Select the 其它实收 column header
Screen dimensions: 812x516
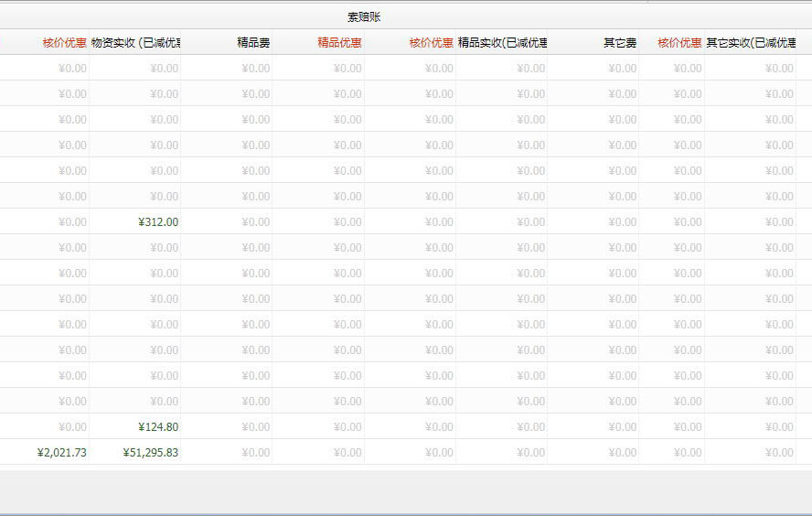point(750,42)
